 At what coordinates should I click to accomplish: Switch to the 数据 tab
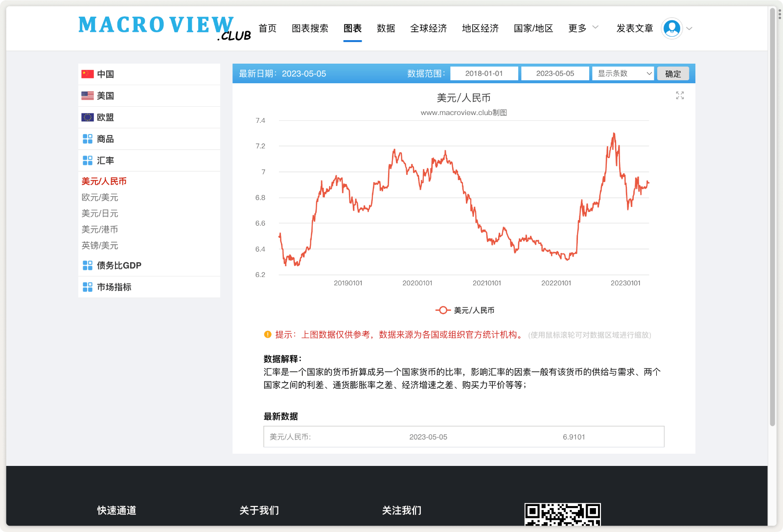386,28
